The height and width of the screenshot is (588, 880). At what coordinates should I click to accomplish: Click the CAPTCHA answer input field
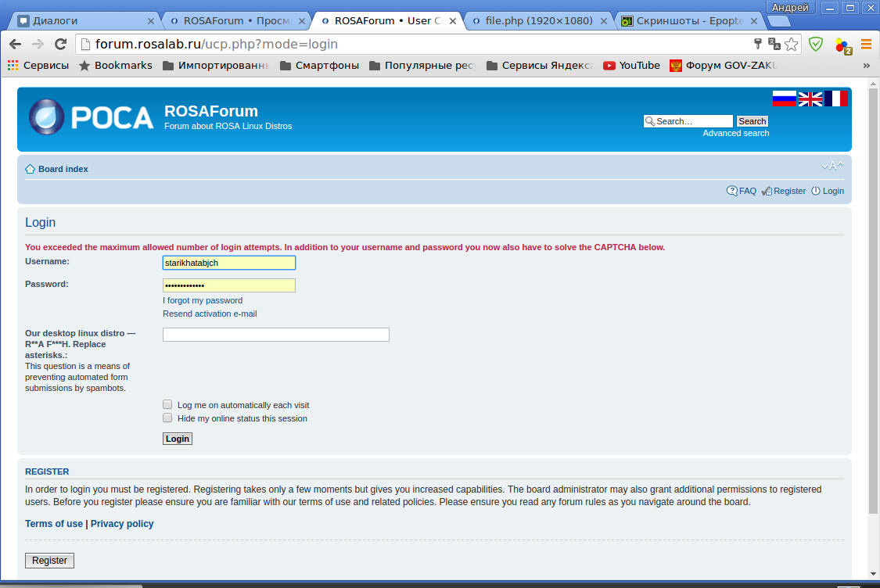pos(276,335)
